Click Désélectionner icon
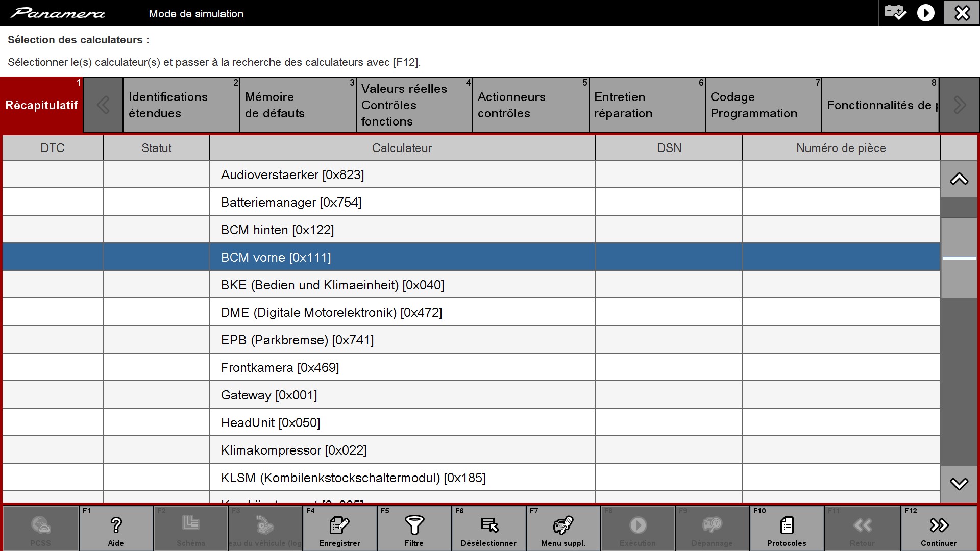This screenshot has width=980, height=551. coord(488,528)
